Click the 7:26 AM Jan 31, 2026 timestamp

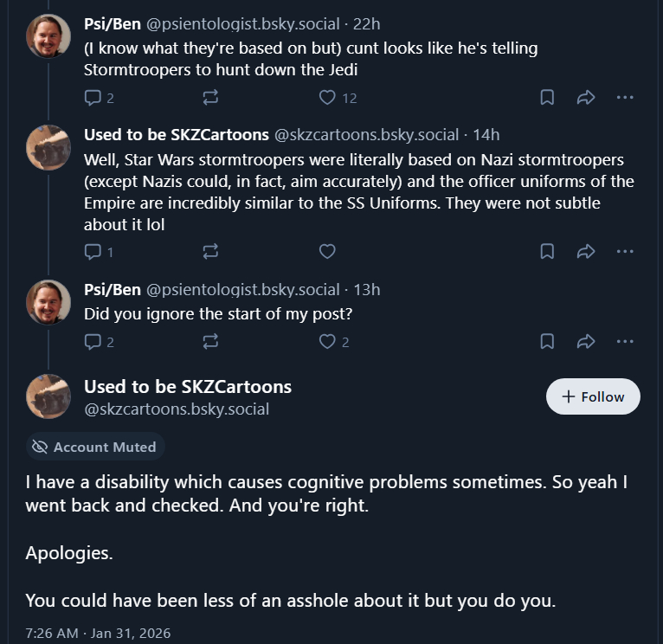click(98, 634)
